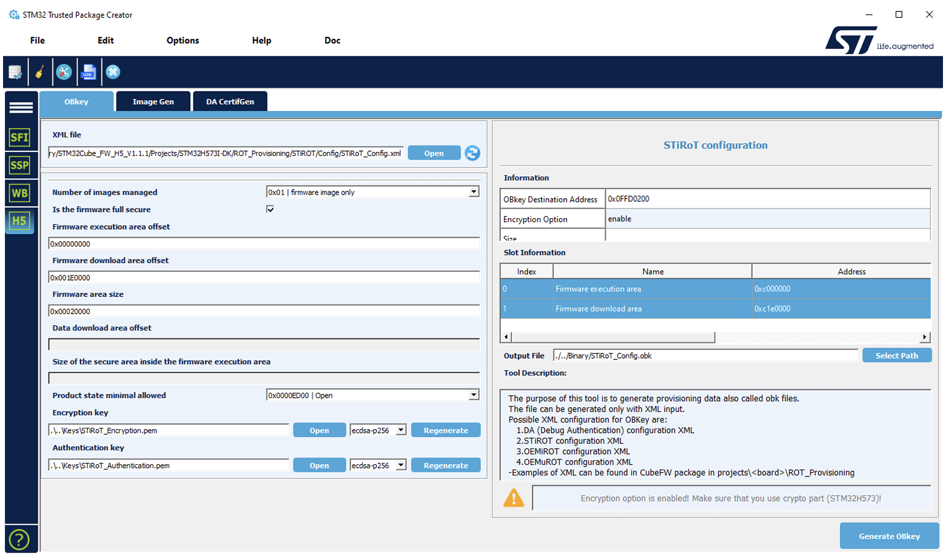Toggle the hamburger sidebar menu
The width and height of the screenshot is (946, 560).
pyautogui.click(x=21, y=107)
